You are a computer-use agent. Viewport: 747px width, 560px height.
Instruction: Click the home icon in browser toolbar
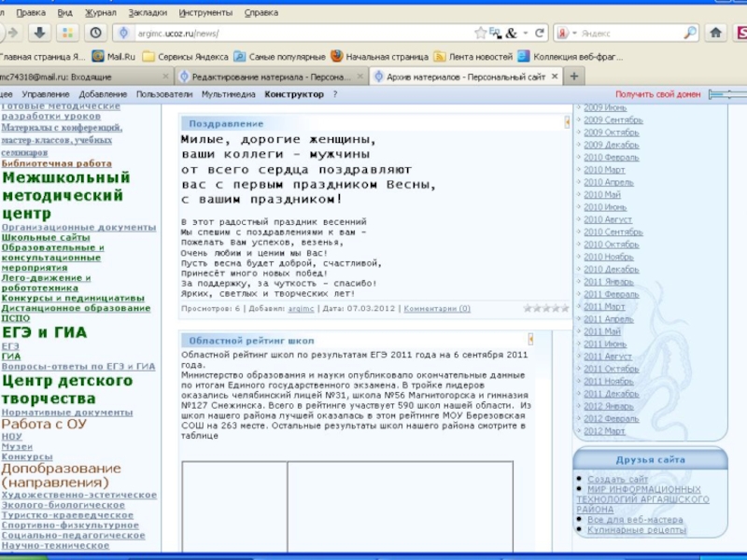coord(716,33)
